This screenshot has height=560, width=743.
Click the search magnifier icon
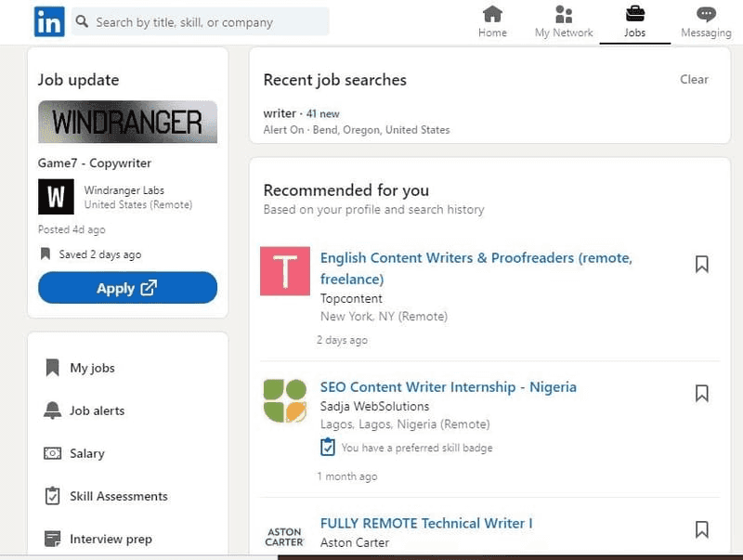82,21
